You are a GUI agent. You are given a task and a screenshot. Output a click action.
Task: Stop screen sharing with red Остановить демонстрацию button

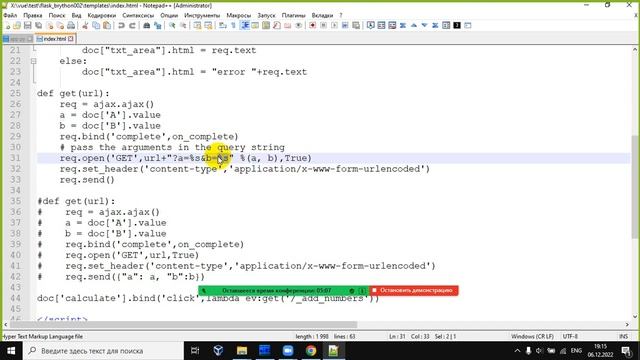point(413,290)
